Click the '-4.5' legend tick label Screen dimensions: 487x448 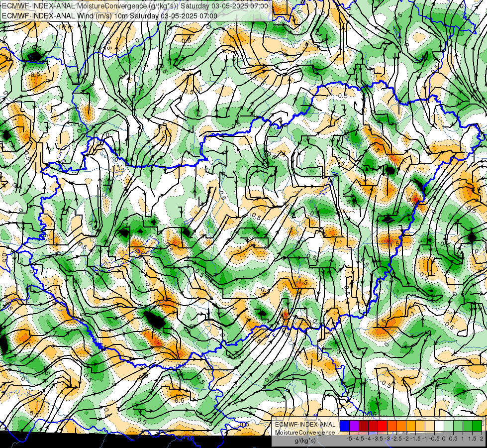click(x=359, y=439)
